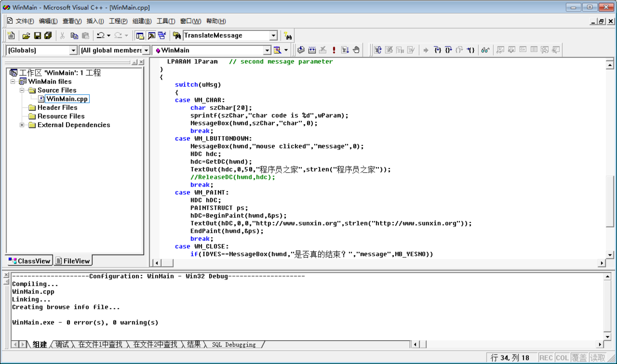Click the help Search icon beside the Find box

[x=288, y=36]
